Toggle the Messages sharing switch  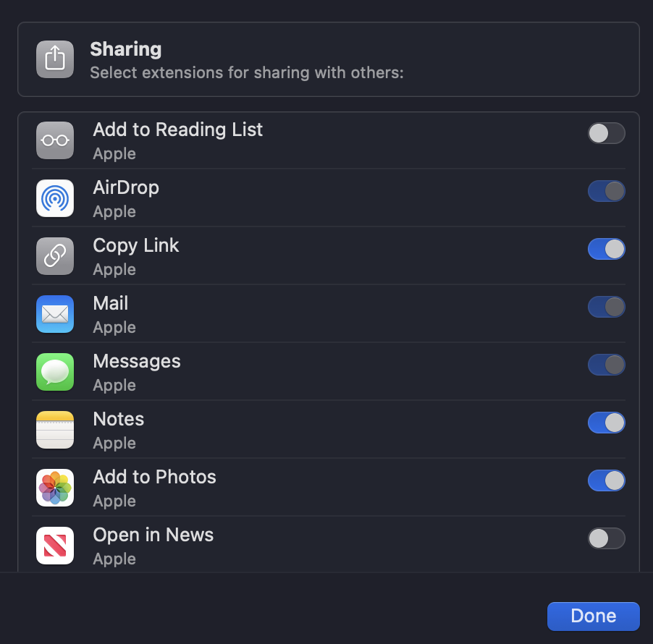click(607, 365)
